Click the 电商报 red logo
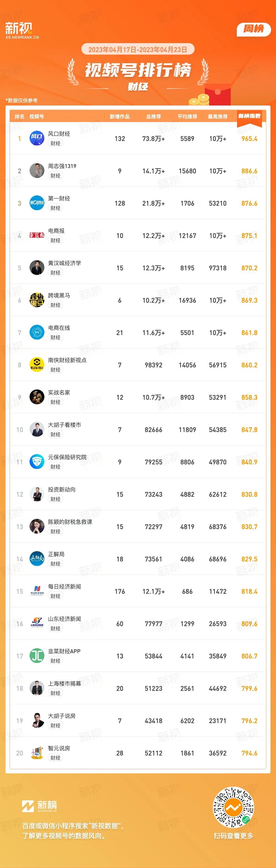The height and width of the screenshot is (868, 276). point(37,236)
